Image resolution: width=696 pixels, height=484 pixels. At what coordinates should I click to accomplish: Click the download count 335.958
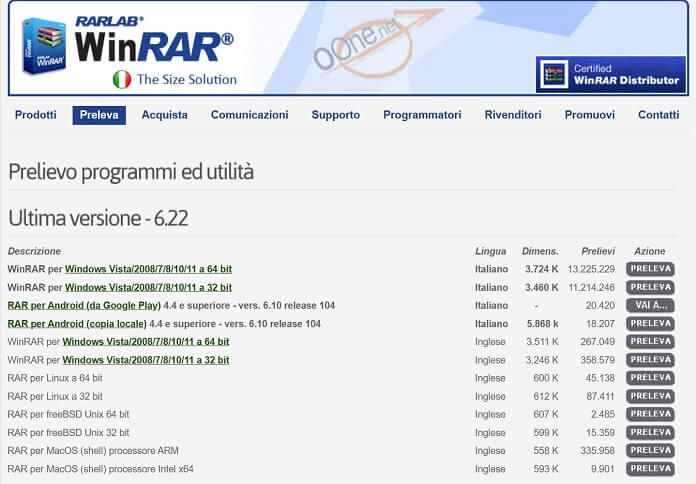click(x=597, y=451)
